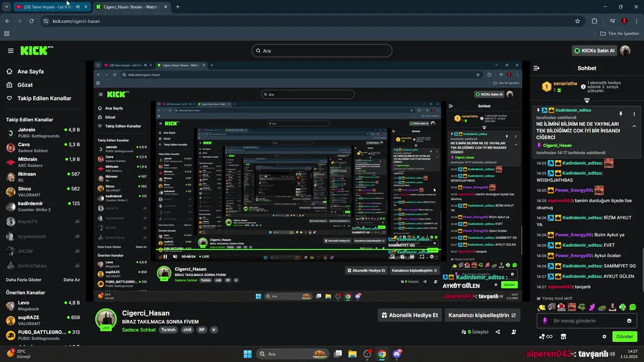Expand the gift leaderboard chevron

pos(587,101)
